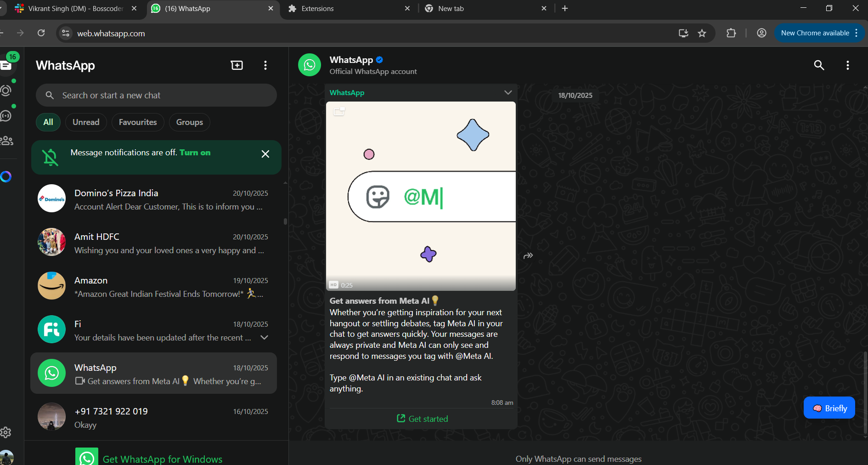Click the Get started link
The image size is (868, 465).
point(422,419)
